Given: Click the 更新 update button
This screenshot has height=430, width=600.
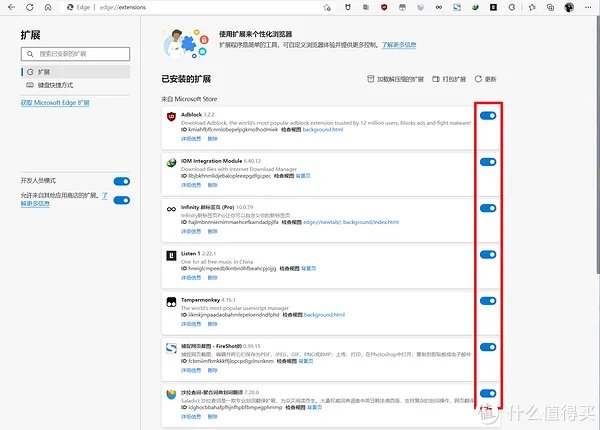Looking at the screenshot, I should [x=486, y=79].
